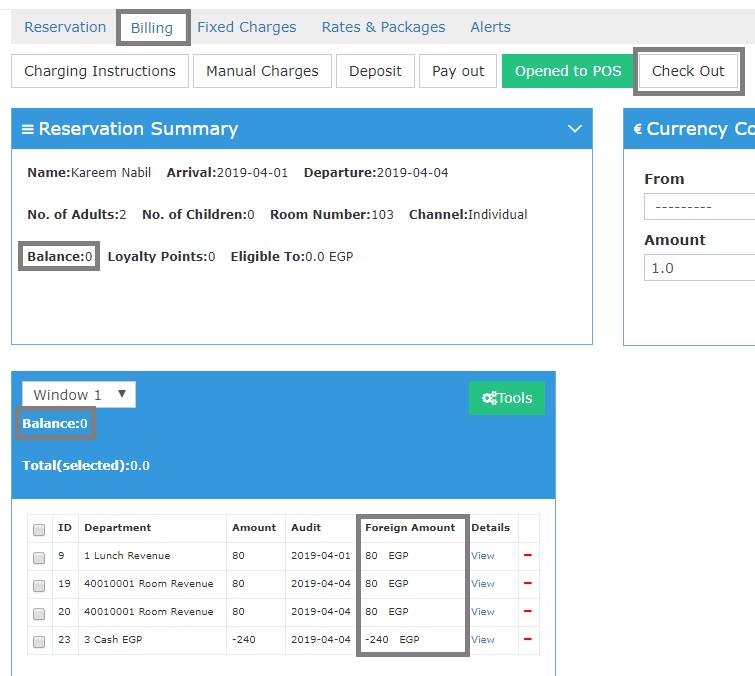Click the euro icon in Currency panel header
Screen dimensions: 755x676
click(638, 129)
